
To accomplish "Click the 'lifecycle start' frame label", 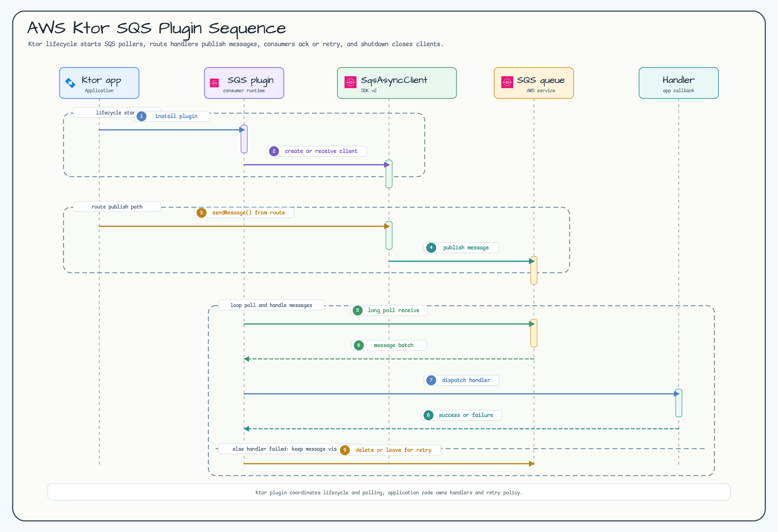I will (104, 113).
